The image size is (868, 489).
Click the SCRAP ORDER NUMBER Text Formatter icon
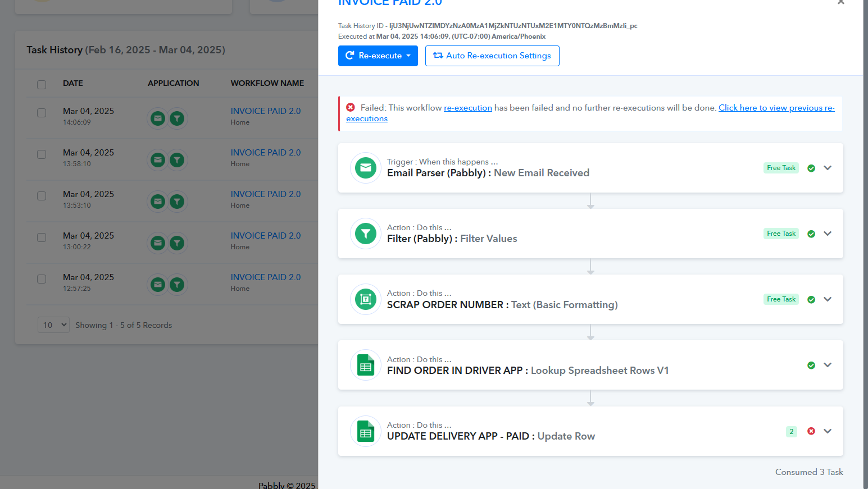[366, 299]
